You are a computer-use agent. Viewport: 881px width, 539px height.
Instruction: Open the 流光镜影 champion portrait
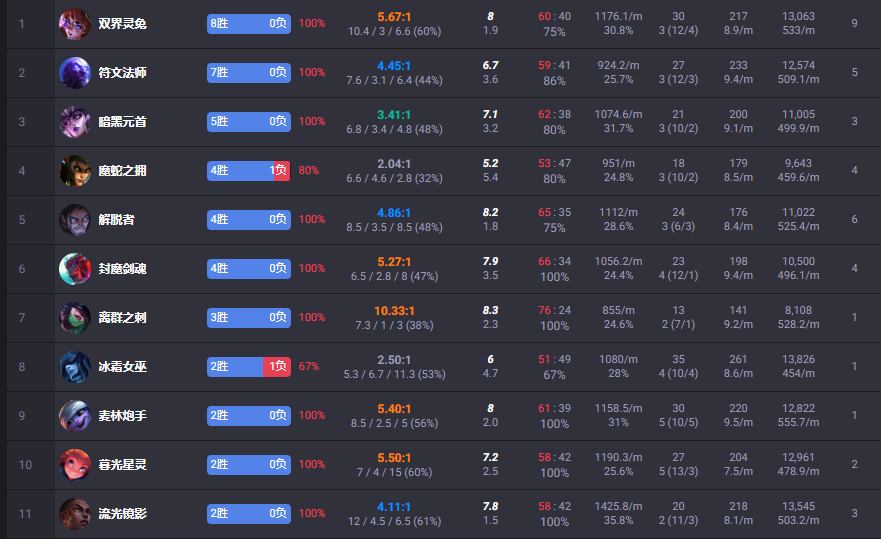point(74,513)
